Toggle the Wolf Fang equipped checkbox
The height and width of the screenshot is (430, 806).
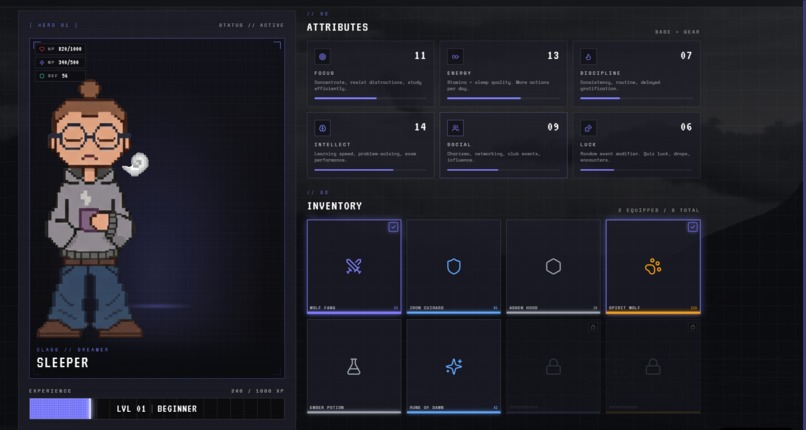tap(393, 227)
